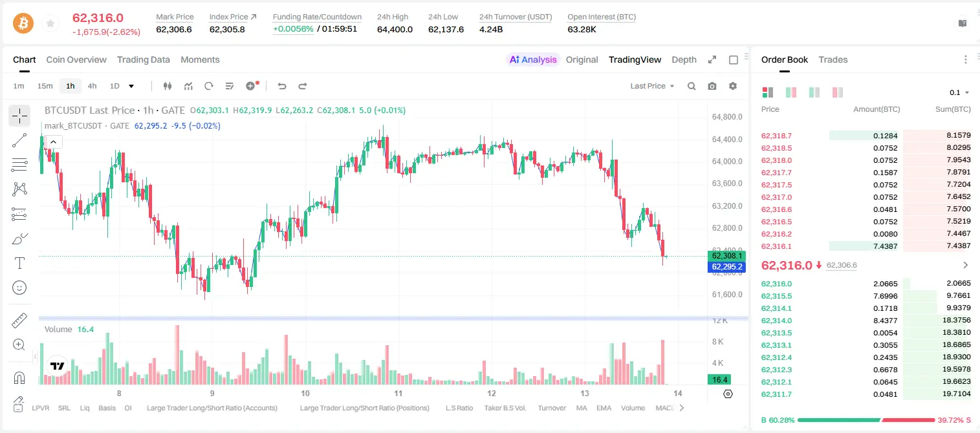Select the 4h timeframe
The image size is (980, 433).
pos(92,86)
